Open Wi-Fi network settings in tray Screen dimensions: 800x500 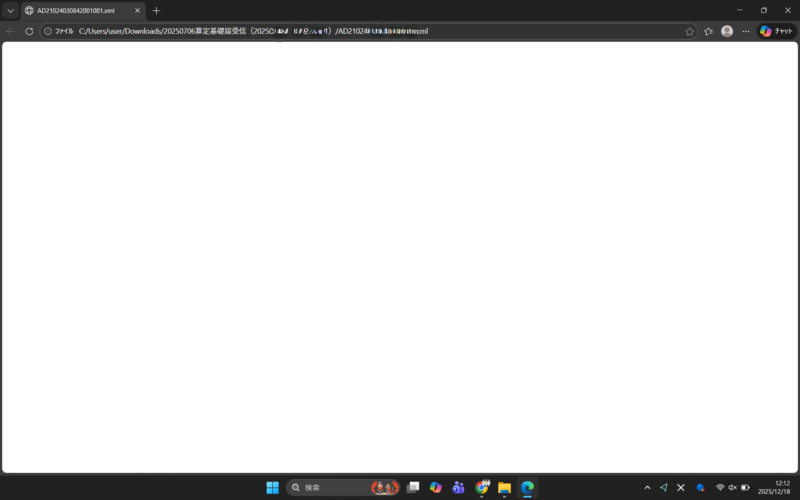pos(720,487)
